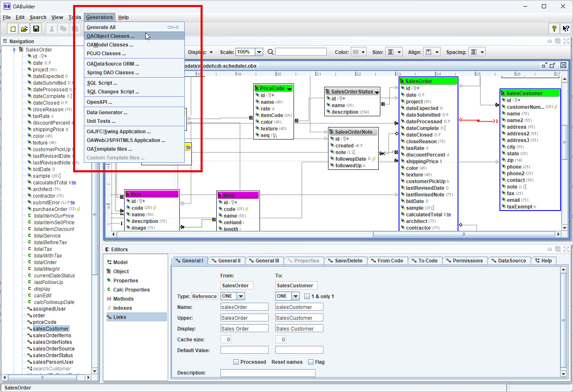Click the New file toolbar icon

coord(13,29)
